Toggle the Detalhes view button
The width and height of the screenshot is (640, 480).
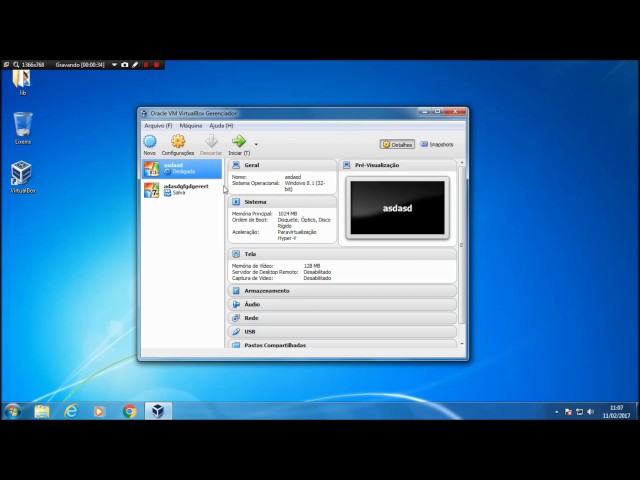pyautogui.click(x=397, y=144)
